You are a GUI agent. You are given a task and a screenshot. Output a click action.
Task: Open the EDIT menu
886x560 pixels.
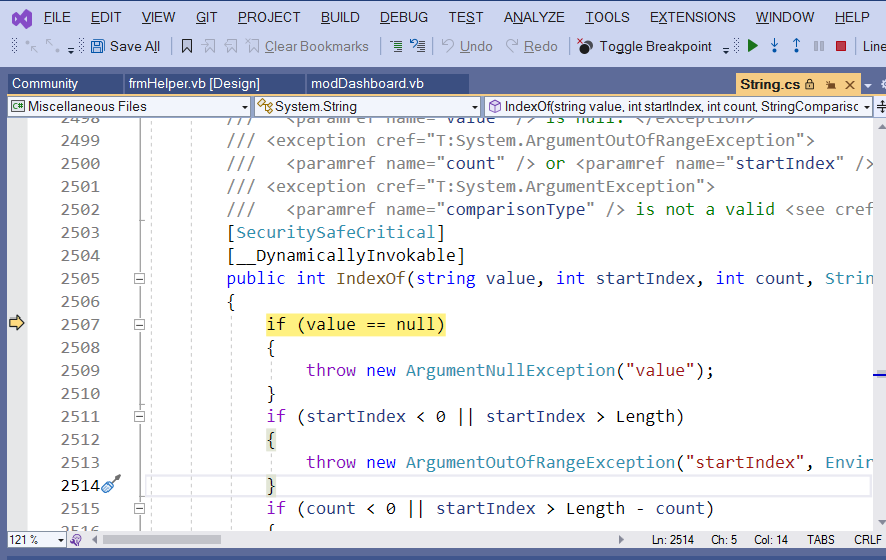coord(106,18)
